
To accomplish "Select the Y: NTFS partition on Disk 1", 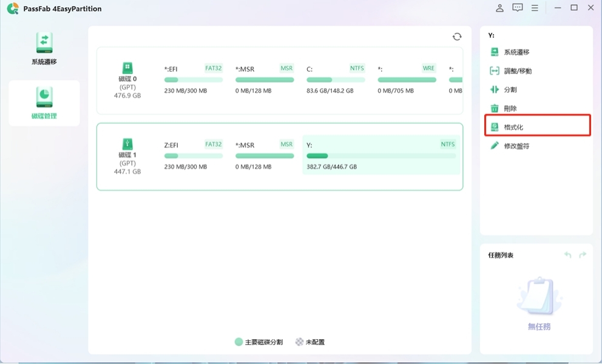I will tap(380, 155).
